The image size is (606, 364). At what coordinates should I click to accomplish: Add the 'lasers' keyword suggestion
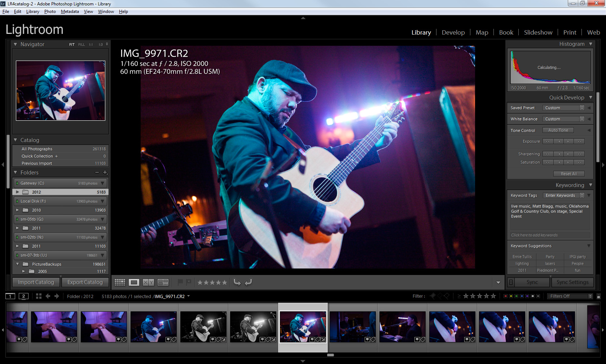[550, 263]
